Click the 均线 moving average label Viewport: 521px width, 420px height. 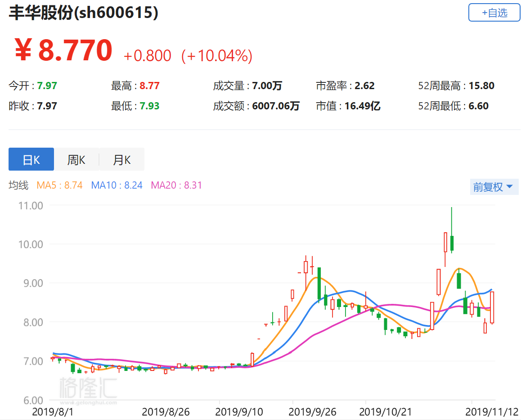(x=18, y=185)
